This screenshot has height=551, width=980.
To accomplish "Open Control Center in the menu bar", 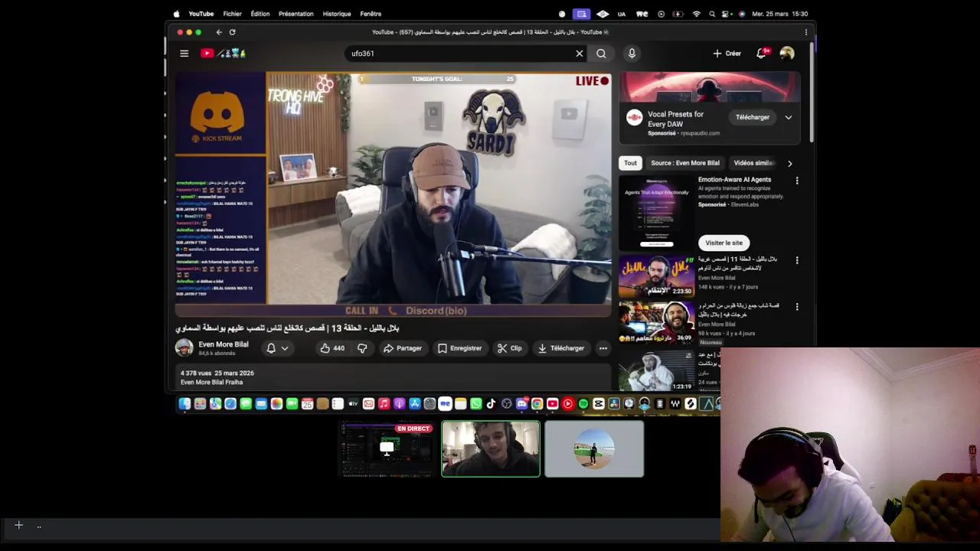I will [724, 14].
